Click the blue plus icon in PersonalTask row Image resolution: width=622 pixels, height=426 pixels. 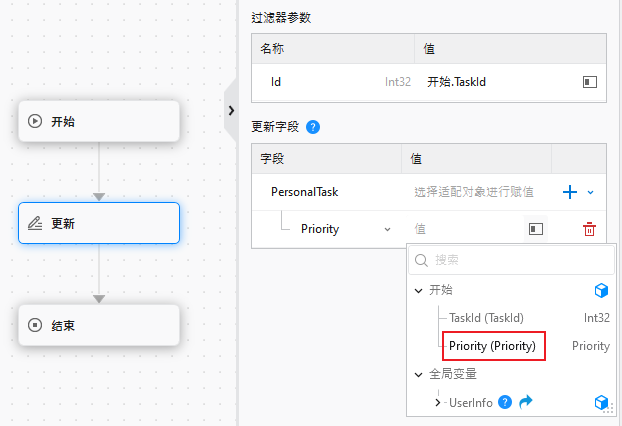571,191
